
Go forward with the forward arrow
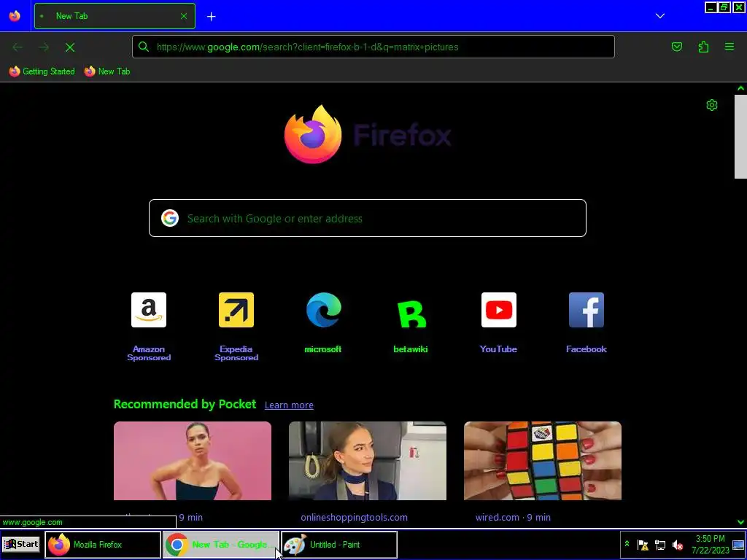click(44, 47)
